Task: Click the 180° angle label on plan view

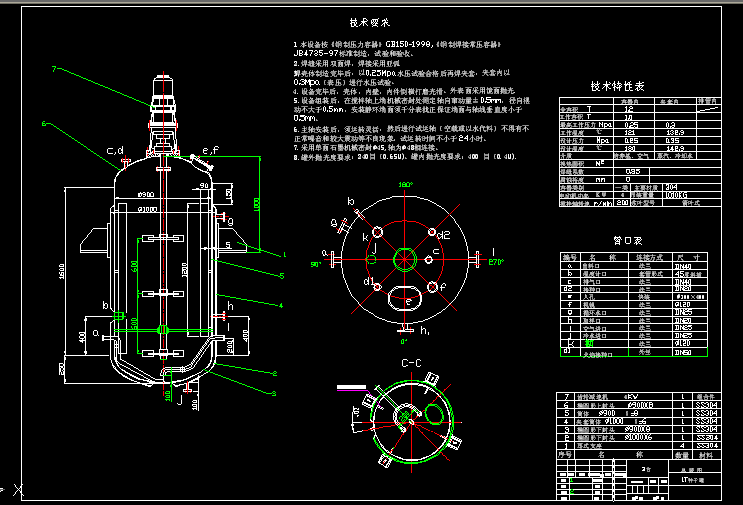Action: pyautogui.click(x=405, y=185)
